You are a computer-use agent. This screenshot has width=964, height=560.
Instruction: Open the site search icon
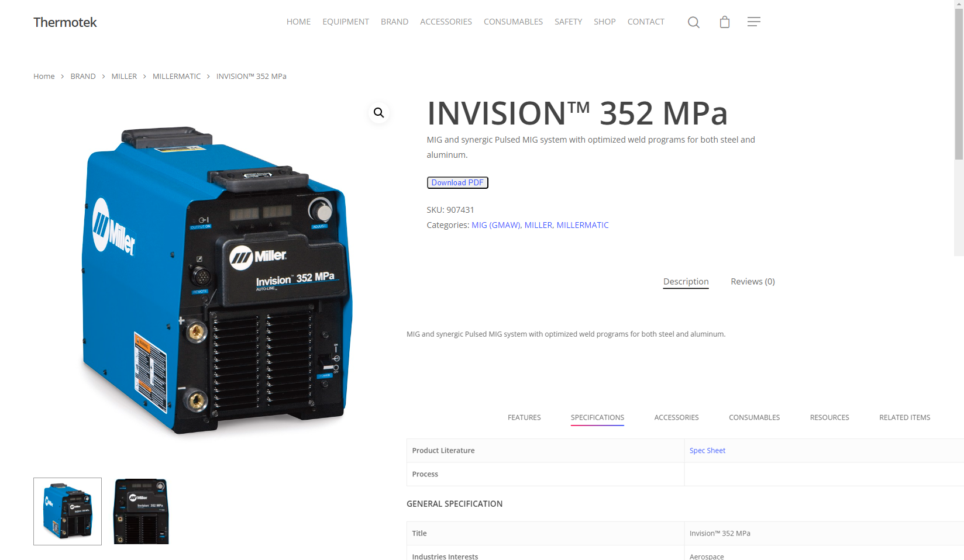[x=693, y=22]
